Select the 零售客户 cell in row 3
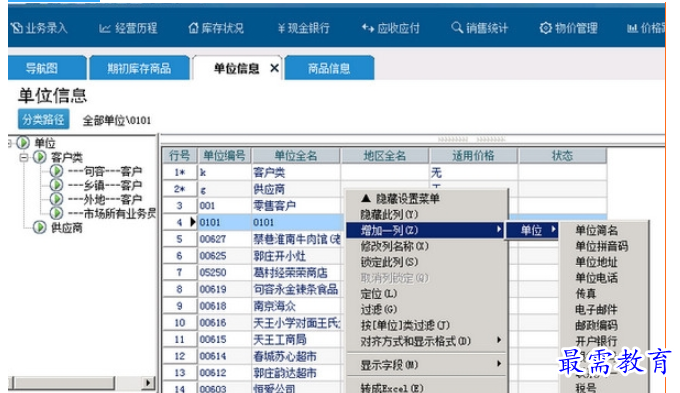 (x=296, y=206)
